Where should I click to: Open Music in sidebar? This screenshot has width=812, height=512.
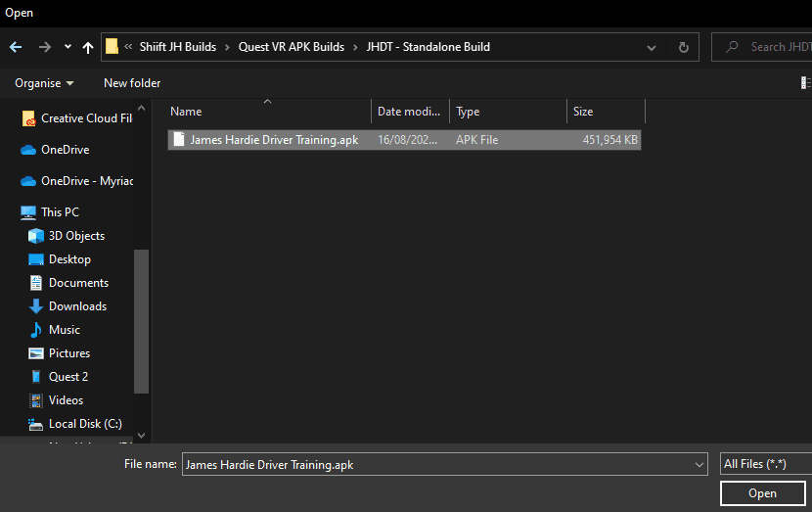65,330
